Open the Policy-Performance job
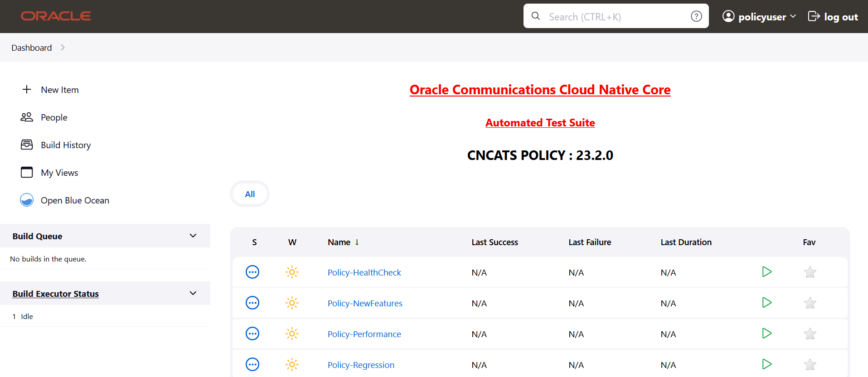This screenshot has height=377, width=868. coord(364,334)
